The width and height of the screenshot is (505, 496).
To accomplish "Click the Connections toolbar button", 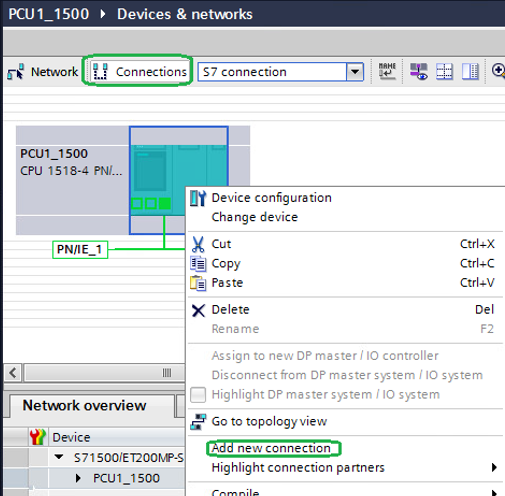I will click(x=140, y=72).
